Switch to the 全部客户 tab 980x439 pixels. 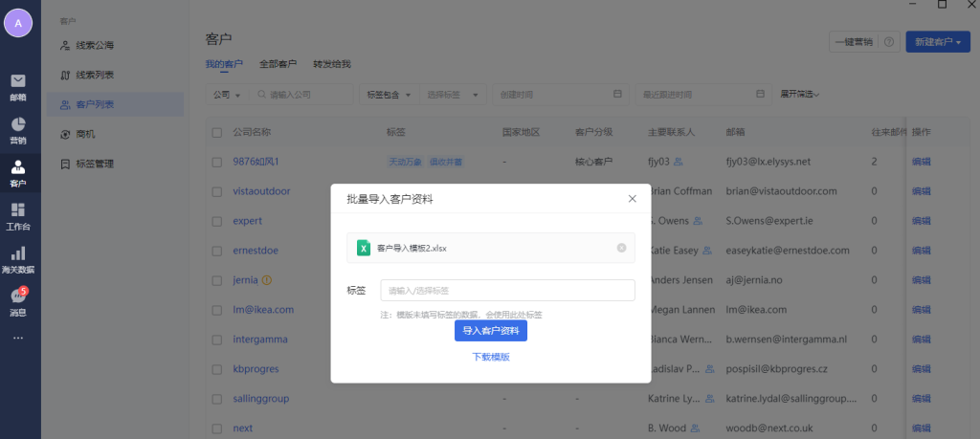click(277, 64)
